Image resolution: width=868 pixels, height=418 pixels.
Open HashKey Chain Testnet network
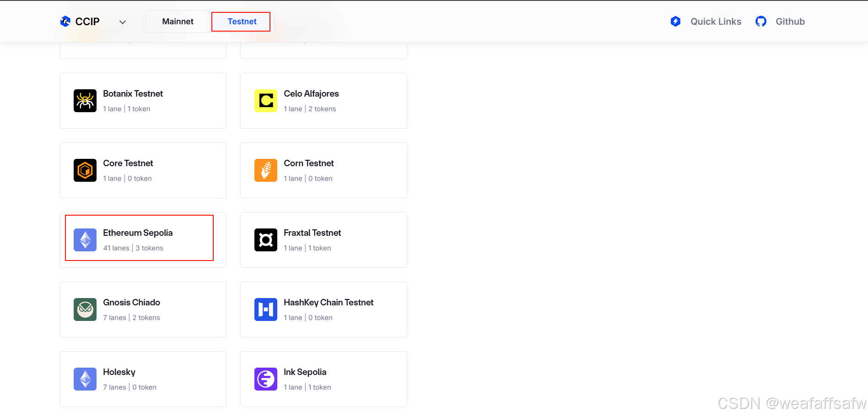click(x=323, y=309)
